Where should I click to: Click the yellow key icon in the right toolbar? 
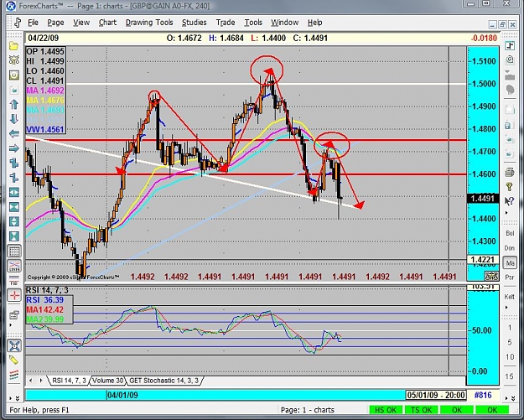[x=510, y=187]
